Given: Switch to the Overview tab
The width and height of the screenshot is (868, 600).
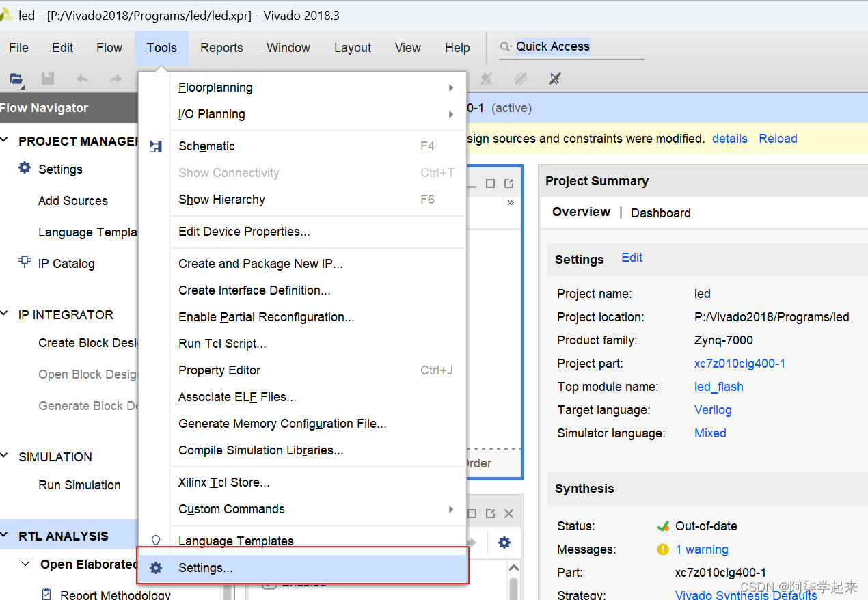Looking at the screenshot, I should (x=581, y=212).
